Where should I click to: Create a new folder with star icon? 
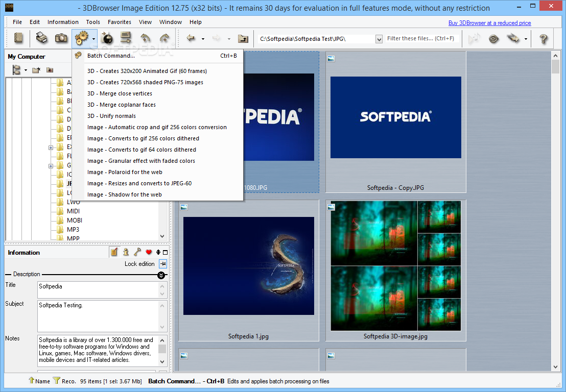[x=36, y=70]
